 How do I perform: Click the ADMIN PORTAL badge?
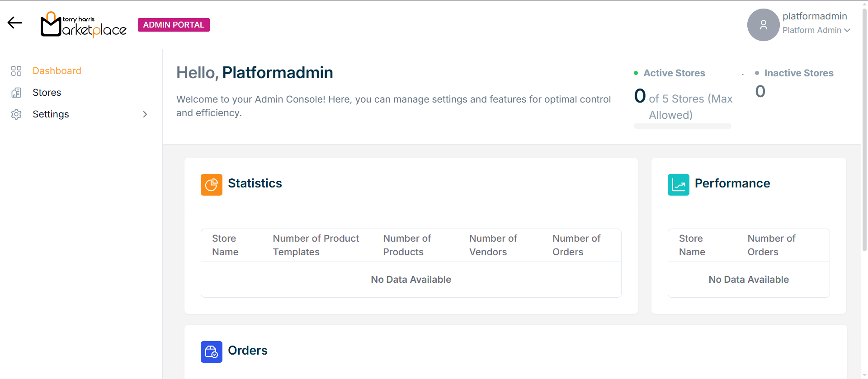point(174,25)
